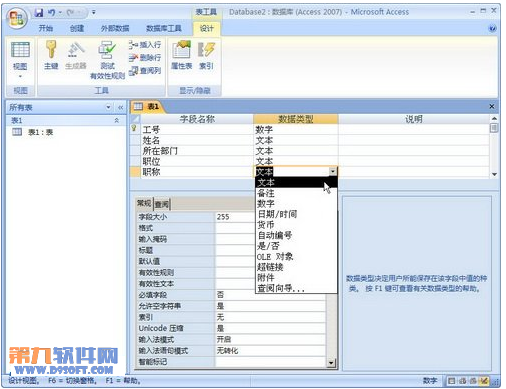
Task: Open the 开始 ribbon tab
Action: coord(46,28)
